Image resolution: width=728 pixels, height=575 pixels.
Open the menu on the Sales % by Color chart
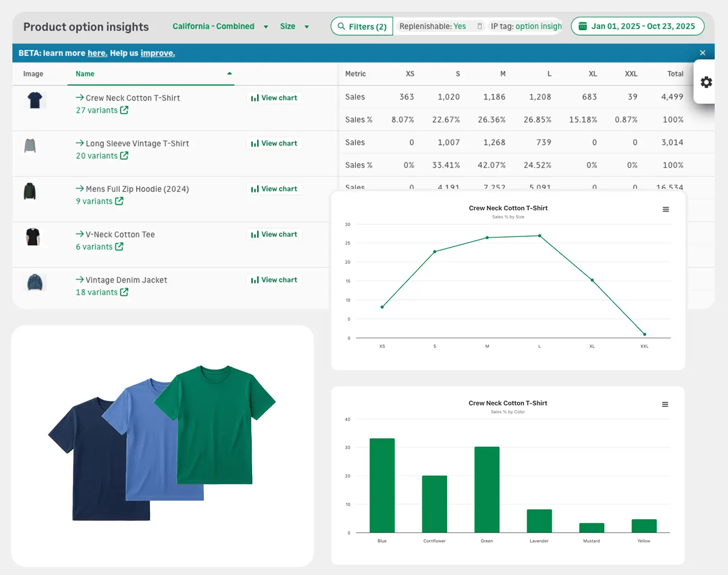click(665, 404)
